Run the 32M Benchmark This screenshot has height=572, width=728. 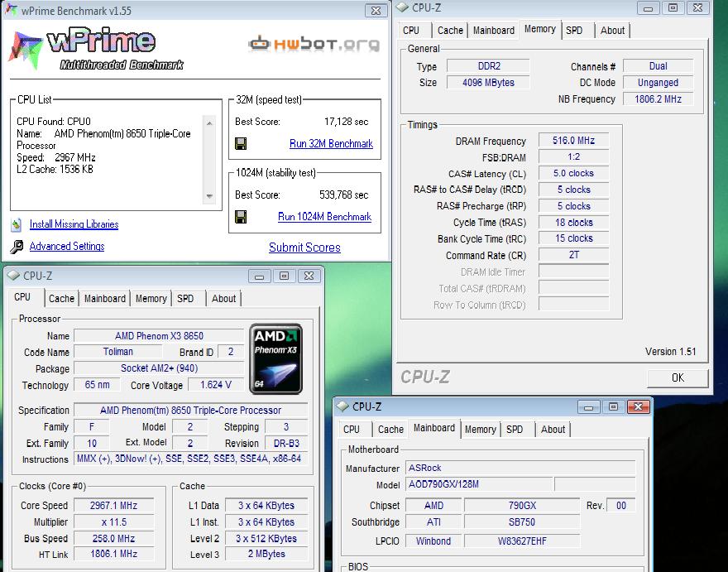click(331, 143)
